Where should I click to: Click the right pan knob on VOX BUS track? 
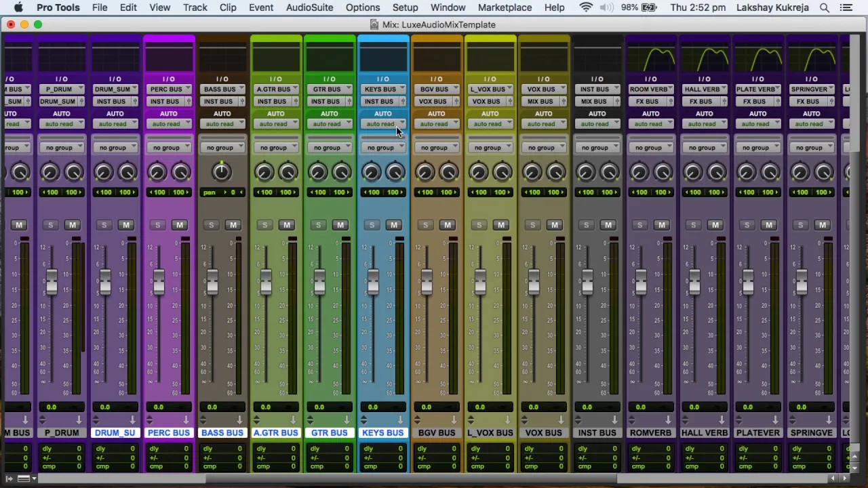point(555,172)
